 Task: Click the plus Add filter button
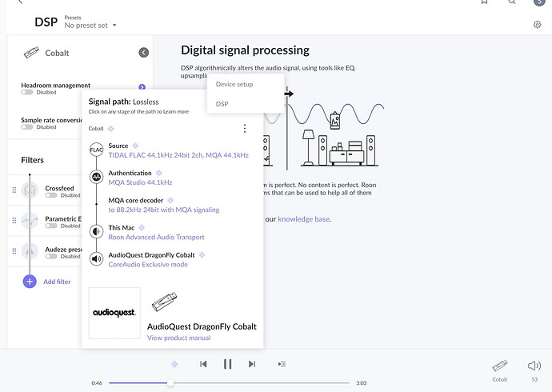30,282
